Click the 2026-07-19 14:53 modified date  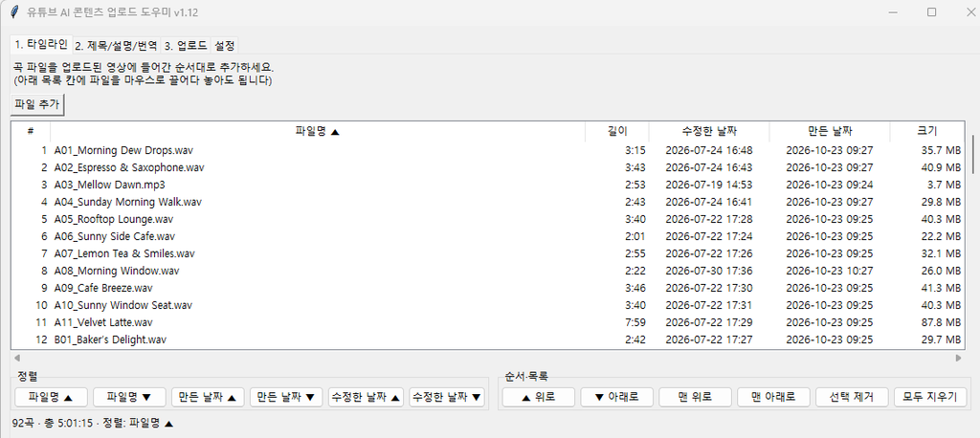[x=709, y=185]
